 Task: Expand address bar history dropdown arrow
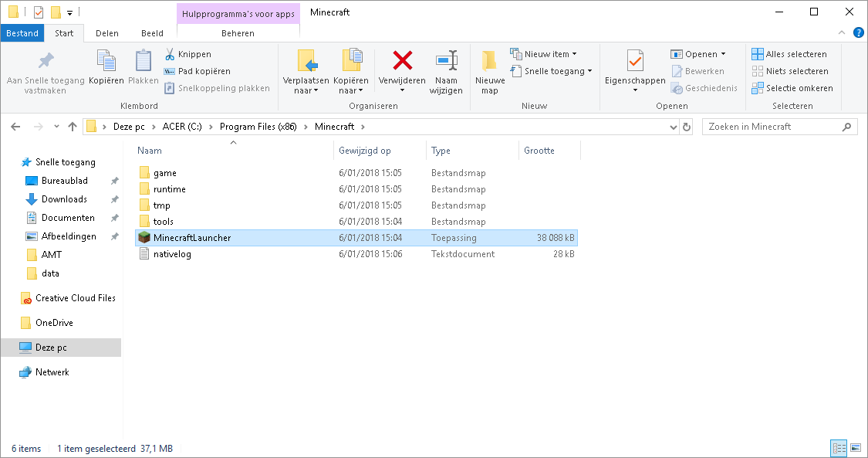click(673, 127)
